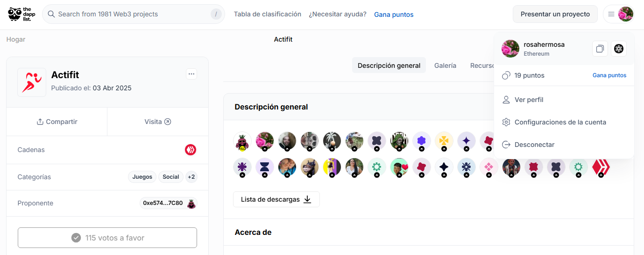Click the Compartir share button

click(x=57, y=122)
